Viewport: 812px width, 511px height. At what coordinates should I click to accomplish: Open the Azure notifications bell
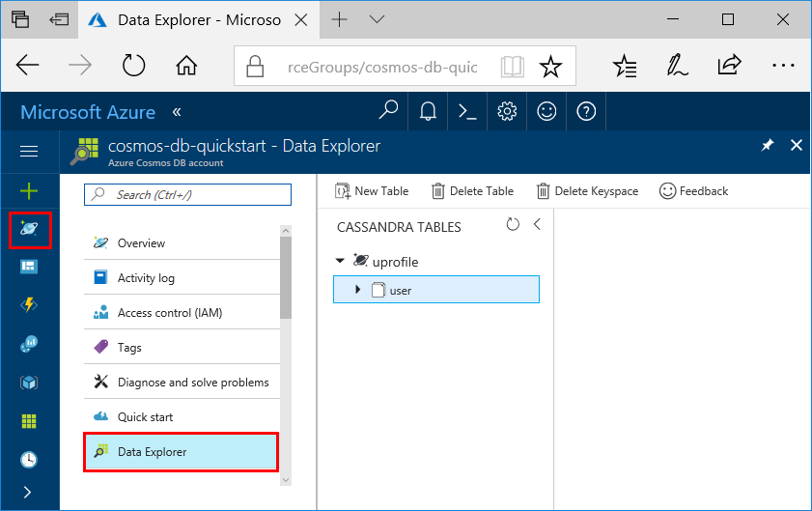[x=428, y=111]
